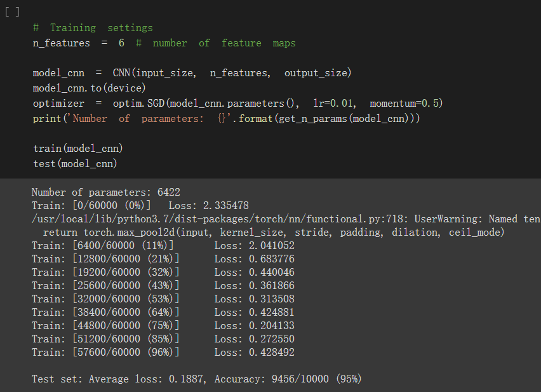Click the torch.max_pool2d return line in output

[x=273, y=233]
